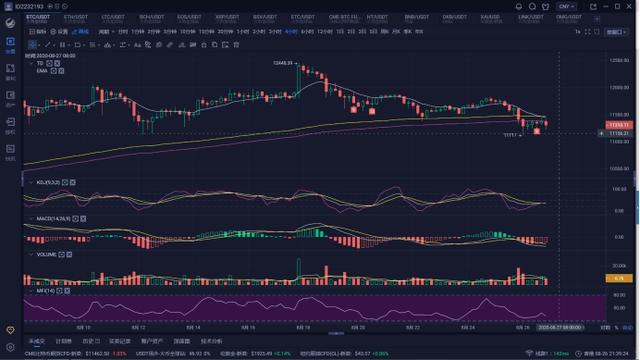The image size is (640, 360).
Task: Expand the dropdown arrow next to the line tool
Action: (x=54, y=45)
